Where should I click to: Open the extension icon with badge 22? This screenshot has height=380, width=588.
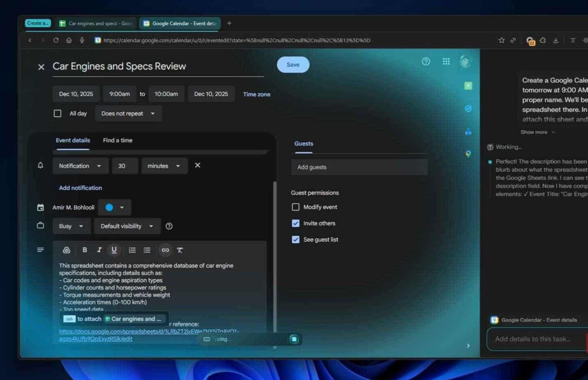click(x=530, y=41)
